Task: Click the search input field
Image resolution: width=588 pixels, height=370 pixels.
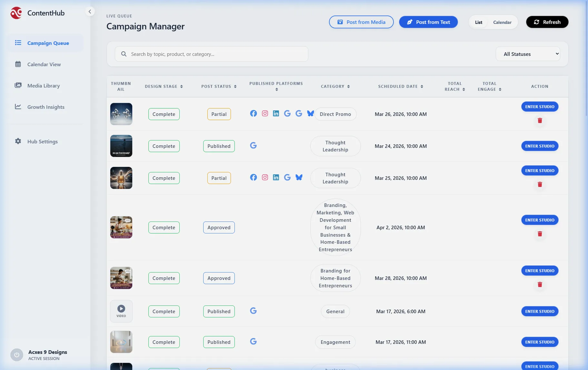Action: pyautogui.click(x=211, y=54)
